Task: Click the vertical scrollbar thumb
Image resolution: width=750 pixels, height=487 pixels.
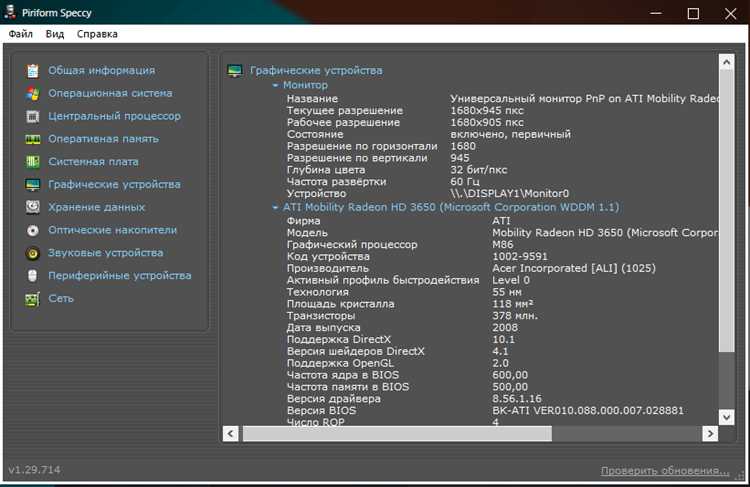Action: (x=726, y=211)
